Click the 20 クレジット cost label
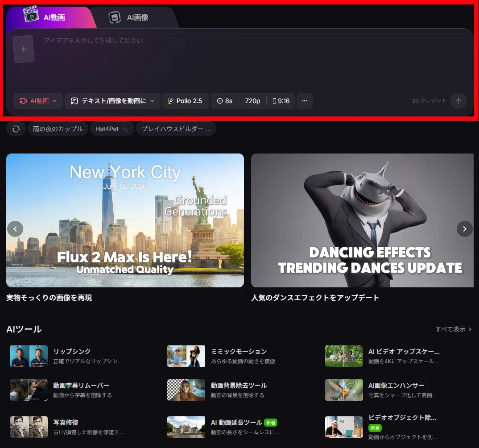 429,101
